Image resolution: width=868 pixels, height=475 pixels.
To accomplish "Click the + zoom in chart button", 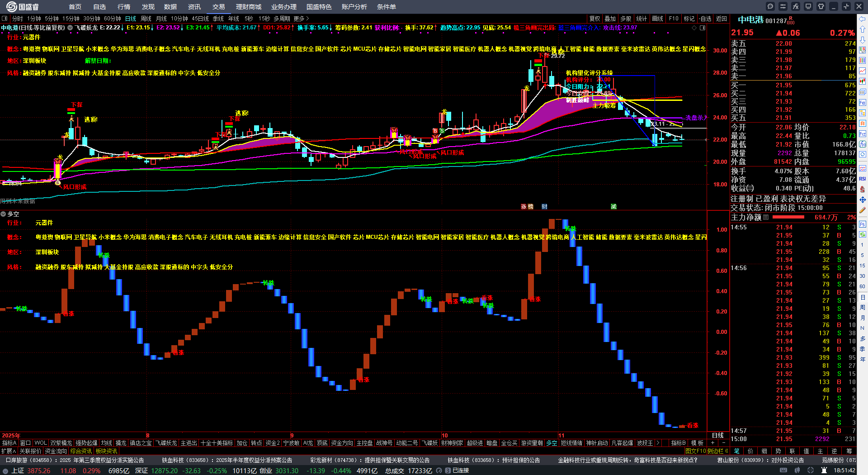I will click(713, 443).
